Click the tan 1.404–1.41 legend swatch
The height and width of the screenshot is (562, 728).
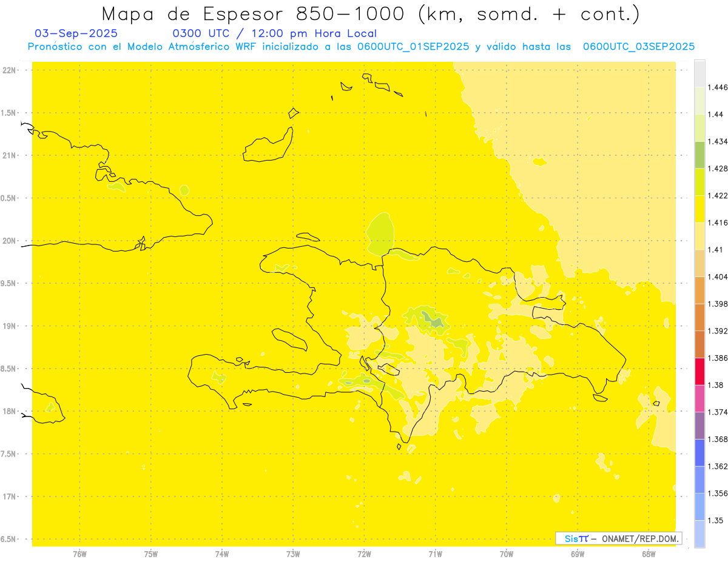pos(699,263)
